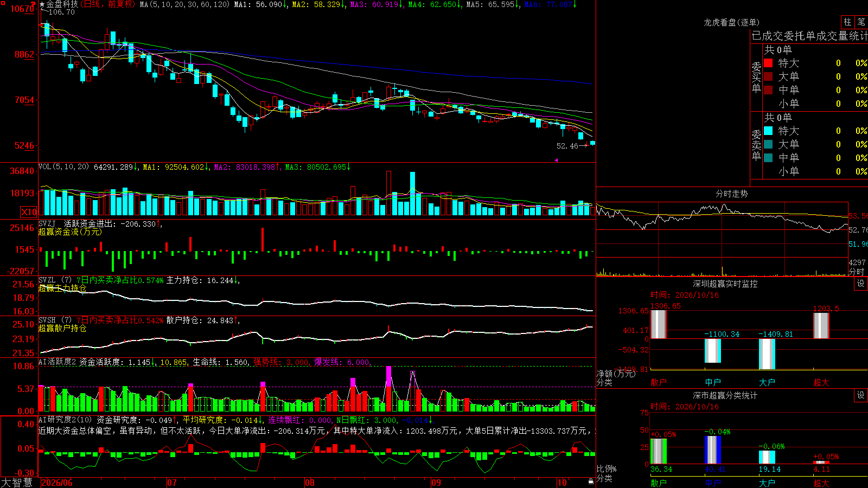The image size is (868, 488).
Task: Click the 深圳超赢实时监控 panel title
Action: point(725,284)
